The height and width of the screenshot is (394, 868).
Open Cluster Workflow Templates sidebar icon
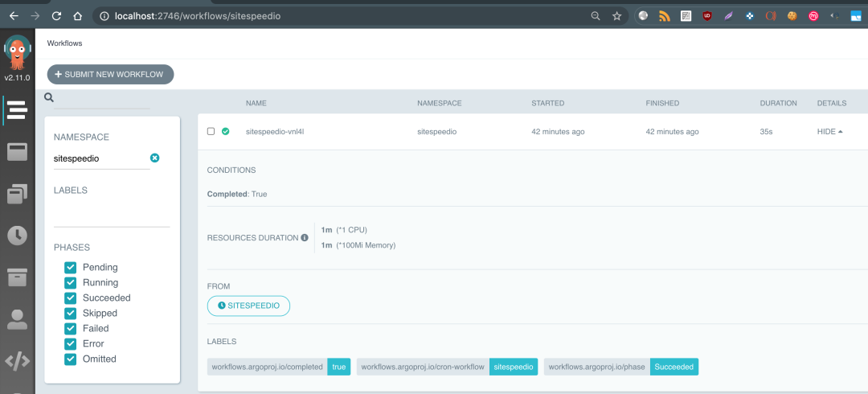coord(17,194)
